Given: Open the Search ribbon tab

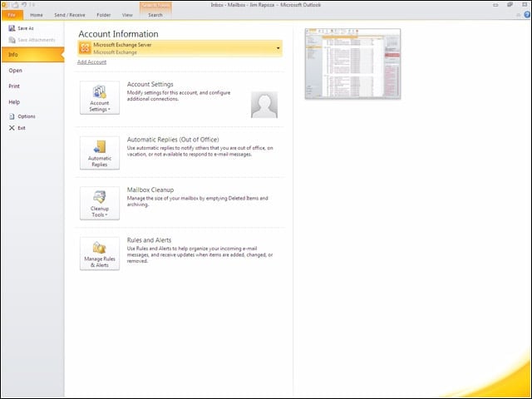Looking at the screenshot, I should [155, 15].
